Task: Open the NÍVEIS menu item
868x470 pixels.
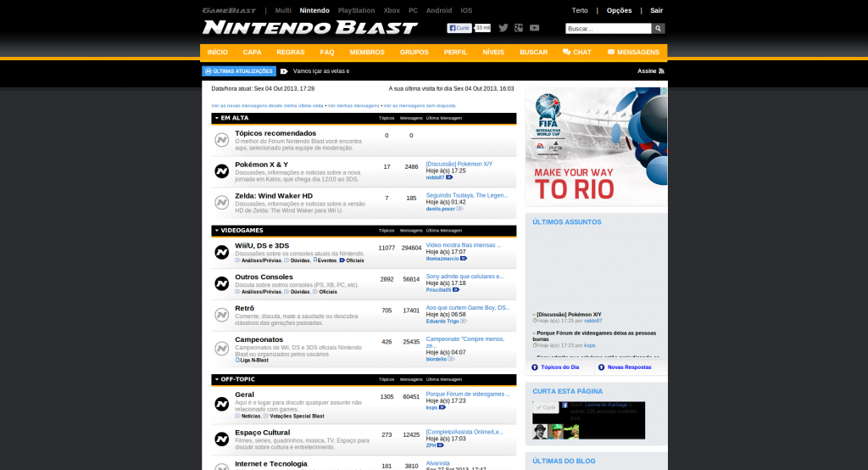Action: pyautogui.click(x=493, y=52)
